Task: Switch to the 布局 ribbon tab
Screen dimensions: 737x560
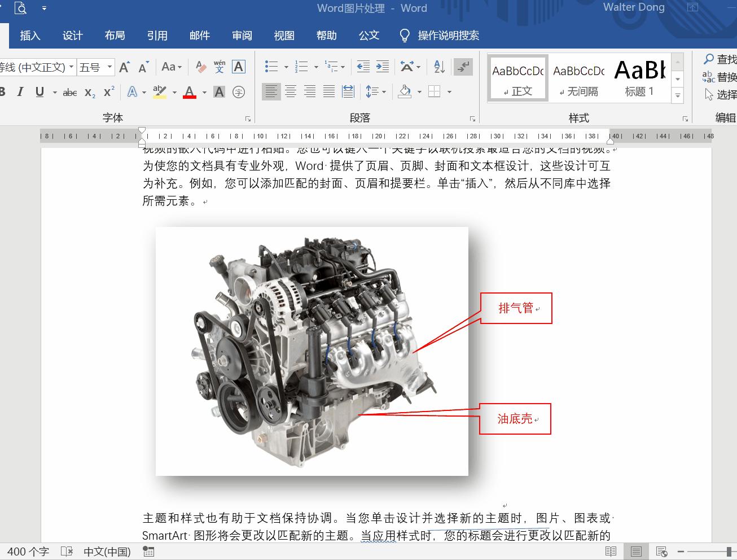Action: (x=115, y=36)
